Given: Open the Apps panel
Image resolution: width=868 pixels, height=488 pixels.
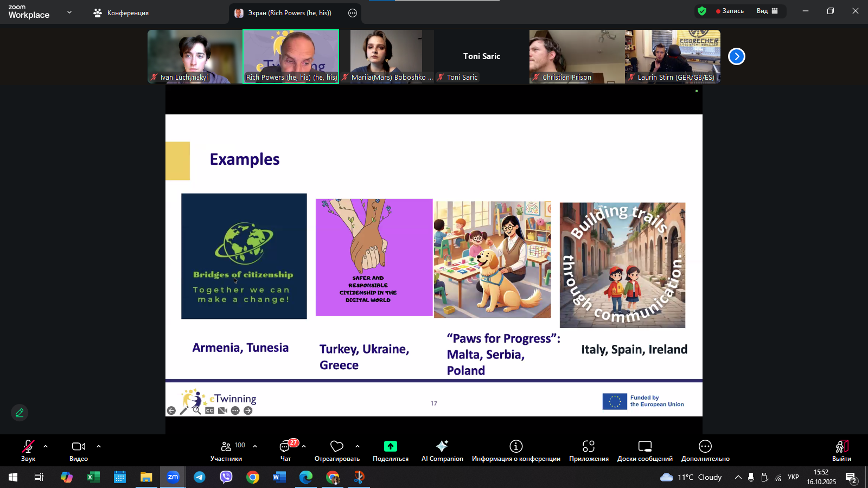Looking at the screenshot, I should coord(589,450).
